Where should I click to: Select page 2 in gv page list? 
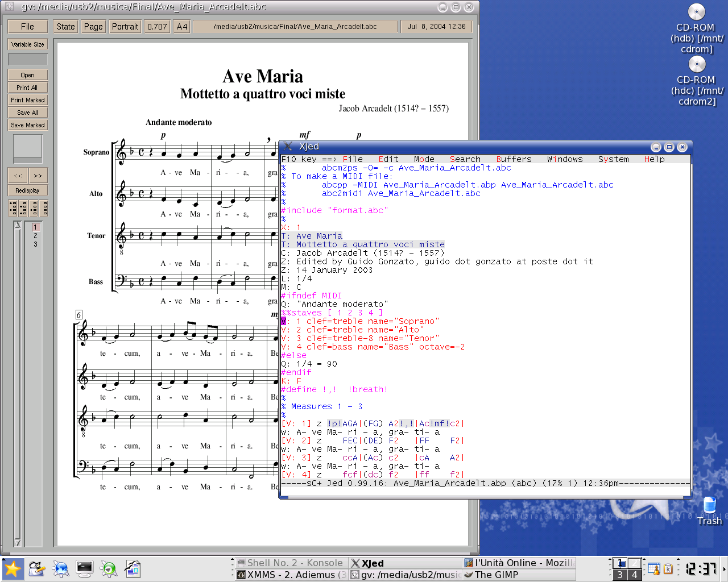tap(35, 235)
